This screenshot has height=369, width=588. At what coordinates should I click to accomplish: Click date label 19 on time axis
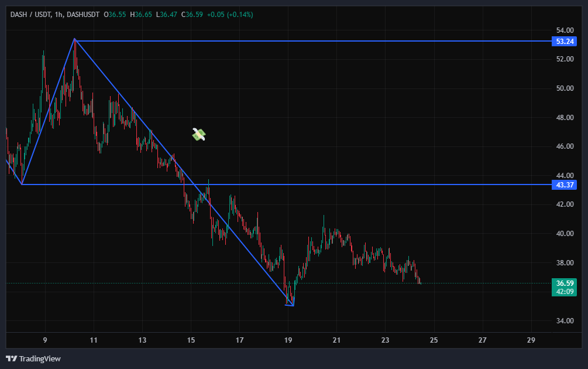click(x=288, y=340)
